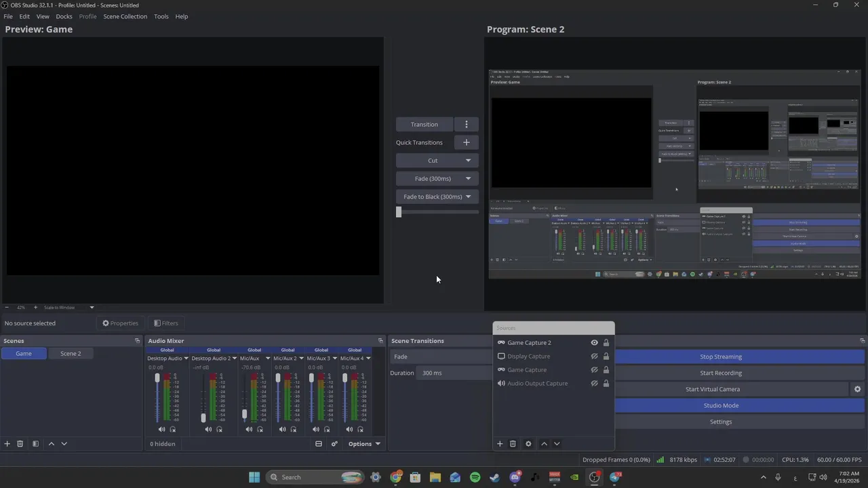Open Audio Mixer Options dropdown
Image resolution: width=868 pixels, height=488 pixels.
click(364, 444)
